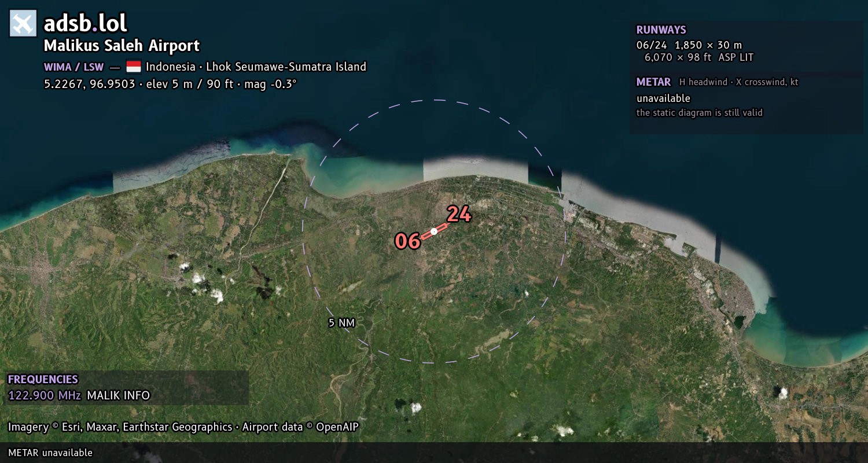868x463 pixels.
Task: Click the METAR unavailable status bar message
Action: point(50,453)
